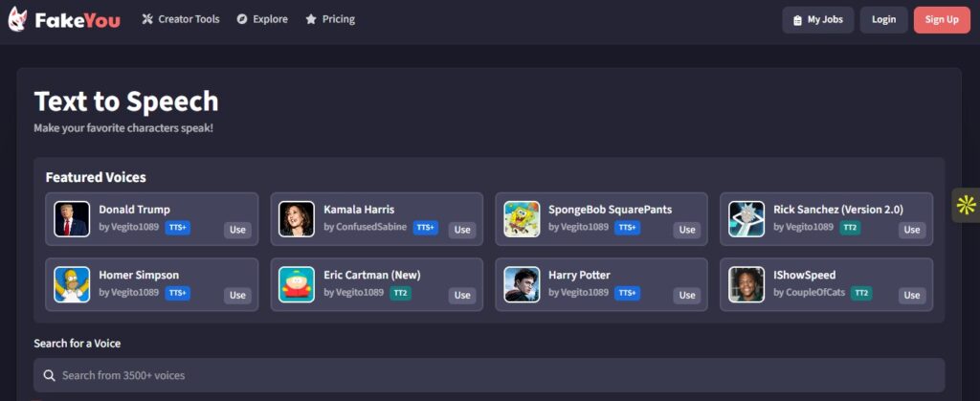
Task: Open My Jobs
Action: coord(817,20)
